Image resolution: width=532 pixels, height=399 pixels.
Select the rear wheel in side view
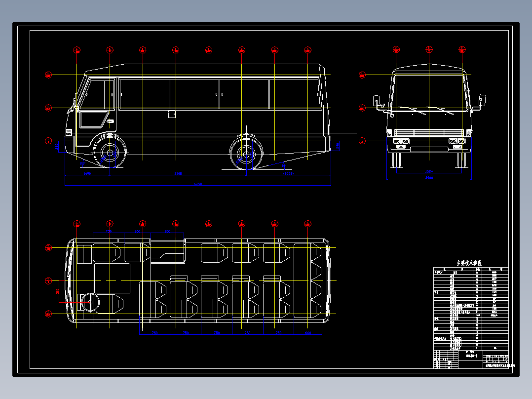tap(246, 154)
